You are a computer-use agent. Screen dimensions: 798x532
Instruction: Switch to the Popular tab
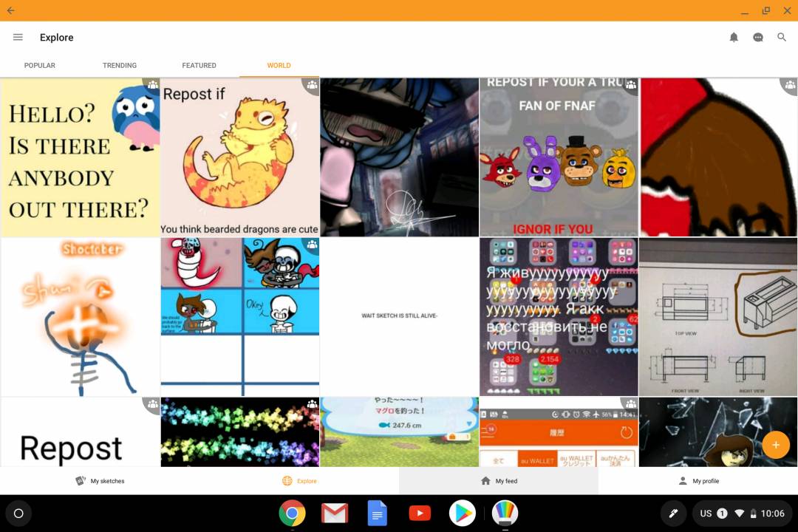(40, 65)
